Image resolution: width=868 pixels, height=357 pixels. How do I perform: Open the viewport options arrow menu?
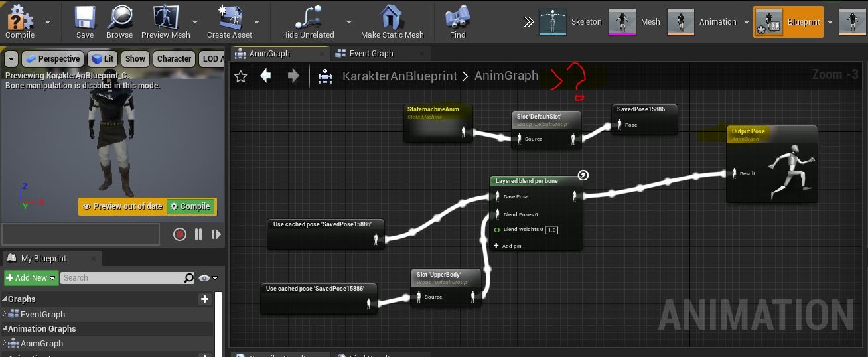click(11, 59)
